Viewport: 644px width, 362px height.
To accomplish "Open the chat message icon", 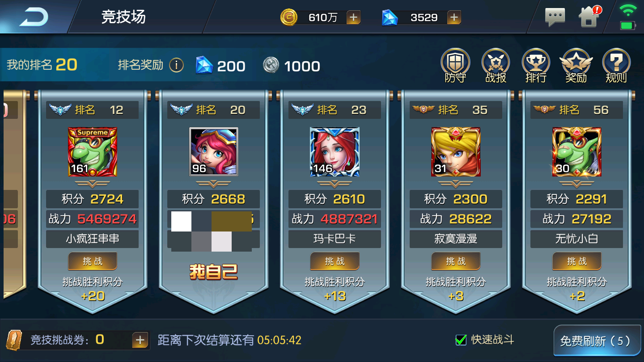I will [555, 17].
